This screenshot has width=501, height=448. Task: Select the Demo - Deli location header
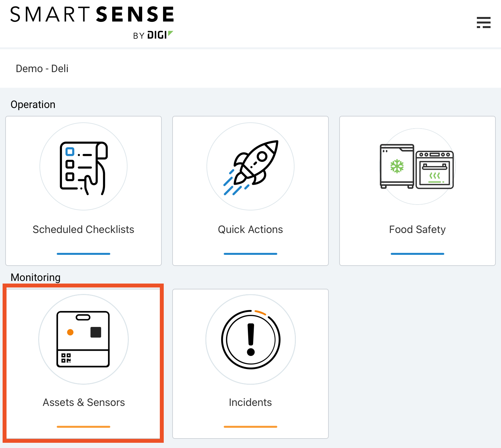coord(42,69)
